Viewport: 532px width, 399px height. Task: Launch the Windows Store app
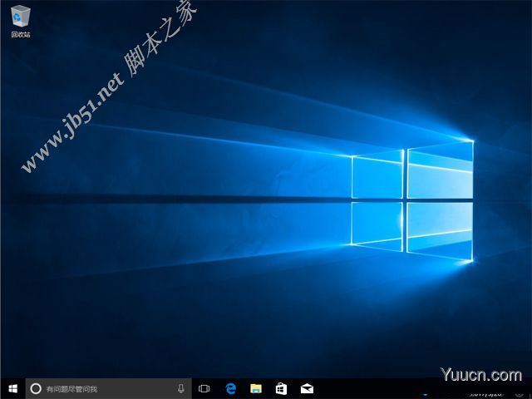(x=281, y=388)
